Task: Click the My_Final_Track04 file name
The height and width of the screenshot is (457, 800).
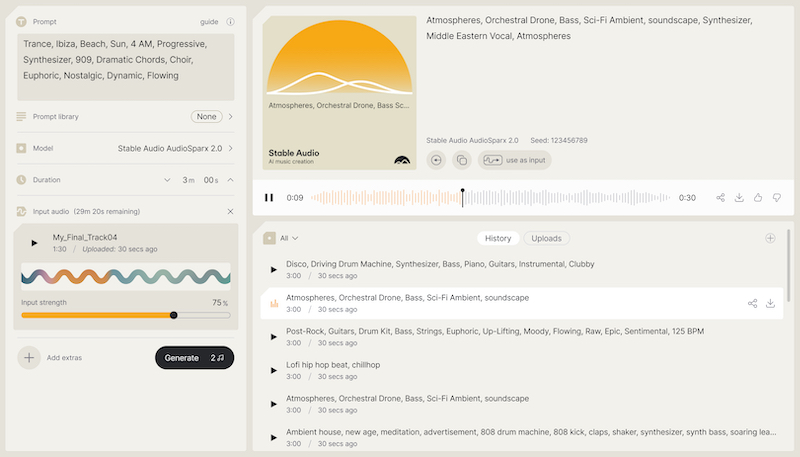Action: (x=85, y=237)
